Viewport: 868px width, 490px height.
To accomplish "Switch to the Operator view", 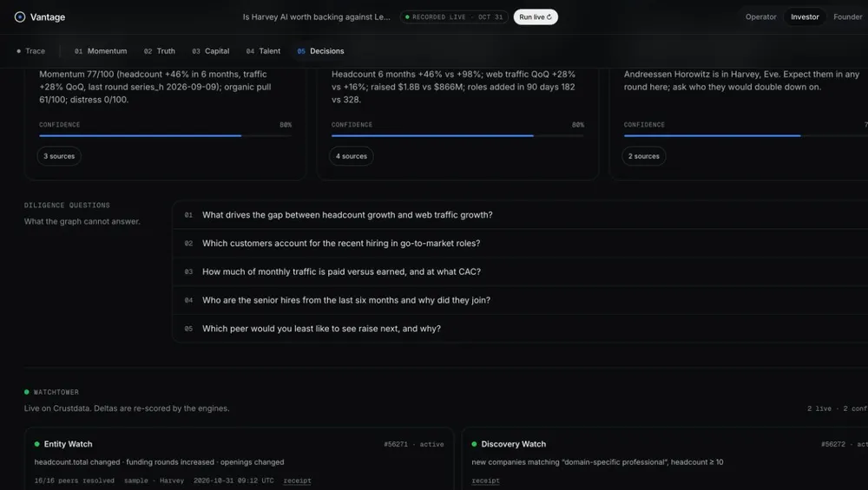I will click(760, 17).
